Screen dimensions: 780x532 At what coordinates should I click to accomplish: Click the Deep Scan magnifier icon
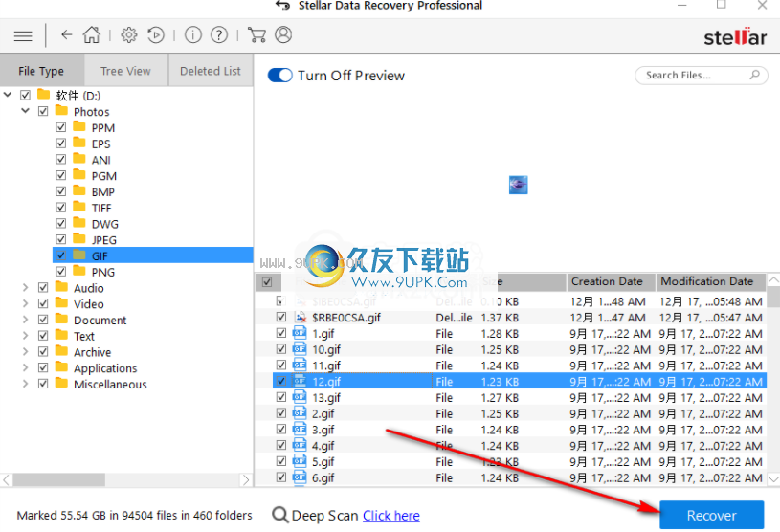tap(280, 515)
